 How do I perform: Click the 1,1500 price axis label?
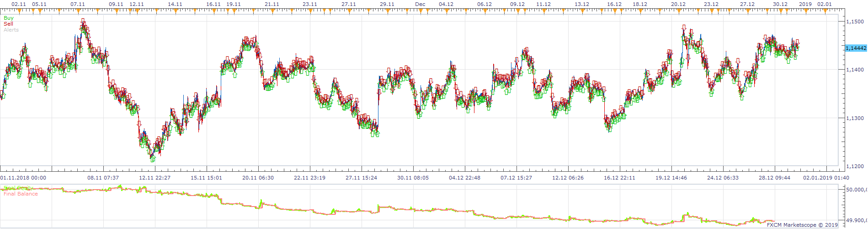click(855, 22)
